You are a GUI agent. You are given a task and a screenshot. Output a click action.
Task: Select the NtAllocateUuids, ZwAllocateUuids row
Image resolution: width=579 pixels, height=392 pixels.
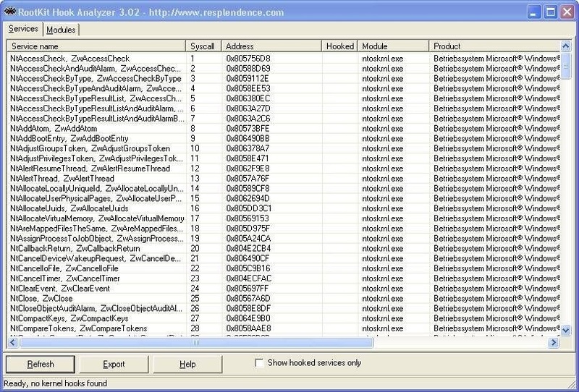284,208
